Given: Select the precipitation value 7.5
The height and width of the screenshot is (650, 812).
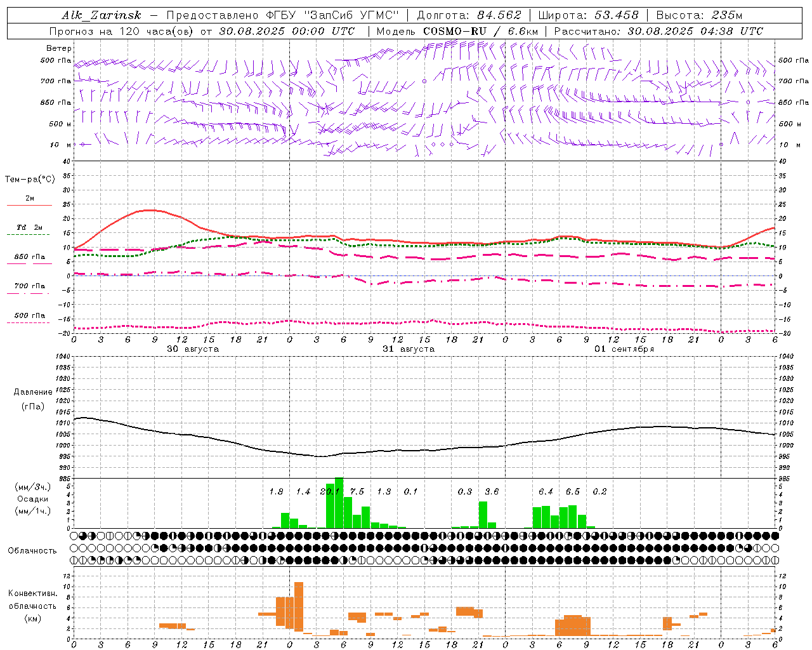Looking at the screenshot, I should pyautogui.click(x=357, y=491).
